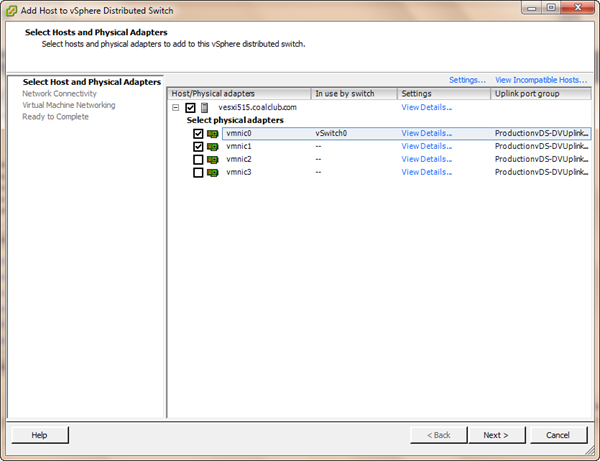Open Help for this wizard

[x=40, y=435]
